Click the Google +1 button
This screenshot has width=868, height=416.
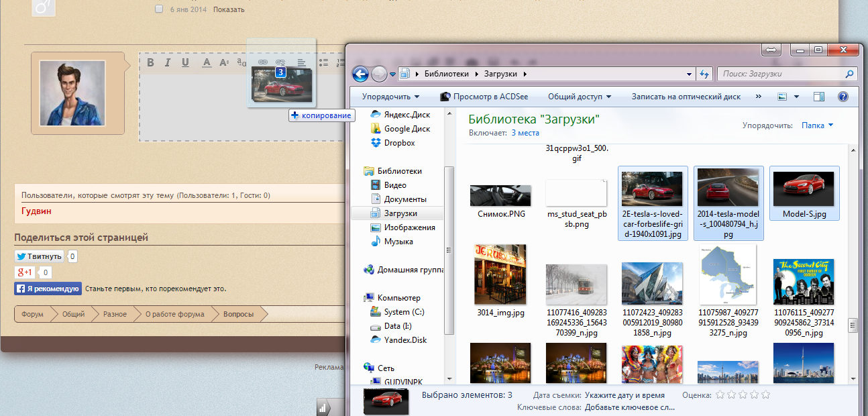pyautogui.click(x=25, y=272)
